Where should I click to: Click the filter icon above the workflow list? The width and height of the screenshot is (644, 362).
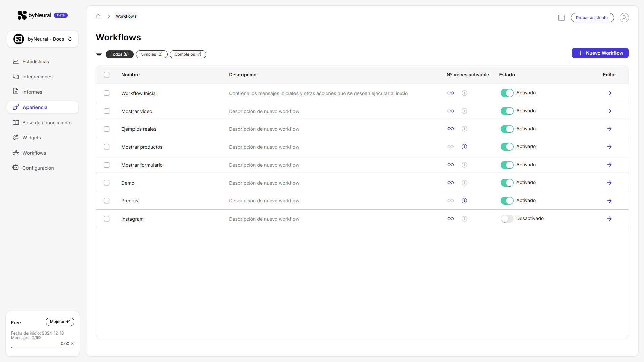click(99, 54)
